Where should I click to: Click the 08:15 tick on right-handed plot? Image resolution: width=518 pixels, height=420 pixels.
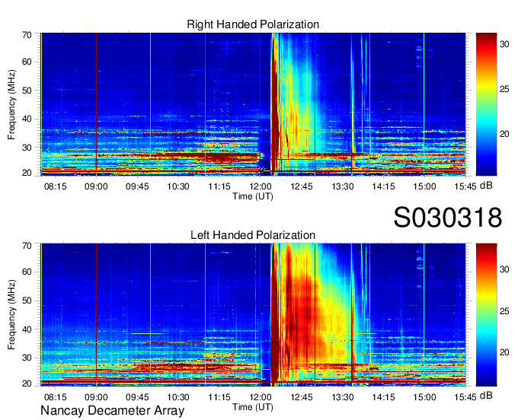pos(55,186)
